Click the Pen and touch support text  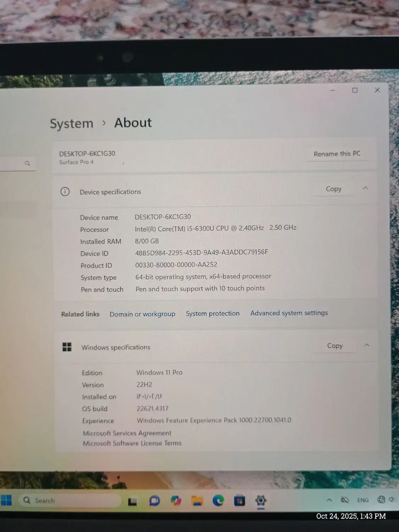pos(200,289)
